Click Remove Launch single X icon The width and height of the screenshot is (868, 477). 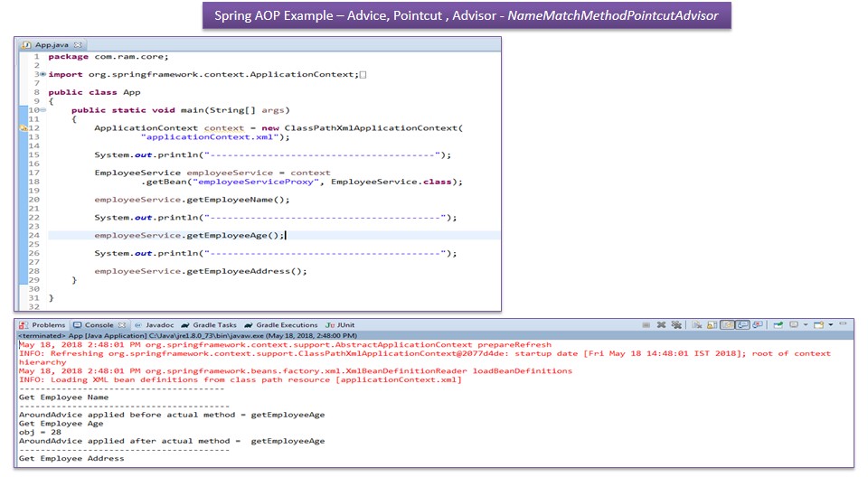point(662,325)
